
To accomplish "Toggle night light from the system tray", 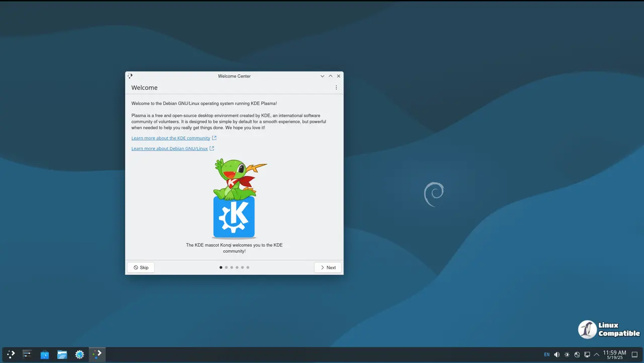I will coord(567,354).
